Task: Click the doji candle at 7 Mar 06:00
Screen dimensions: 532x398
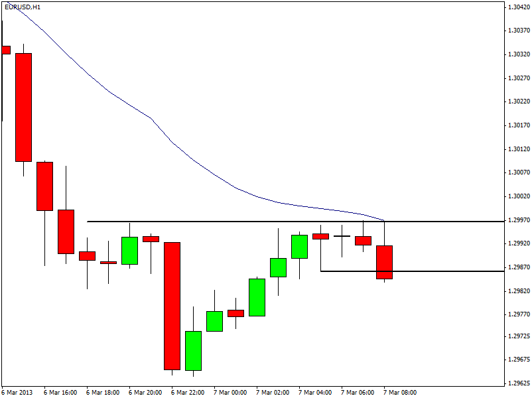Action: pos(342,236)
